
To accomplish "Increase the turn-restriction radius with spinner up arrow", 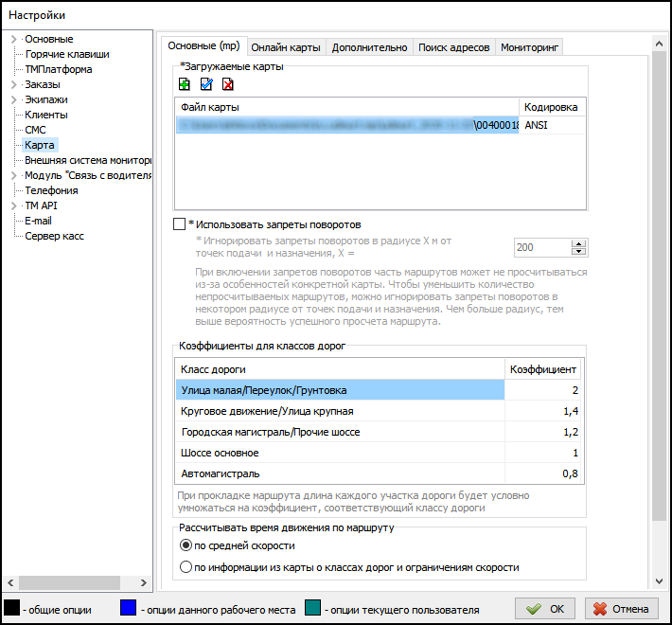I will coord(579,242).
